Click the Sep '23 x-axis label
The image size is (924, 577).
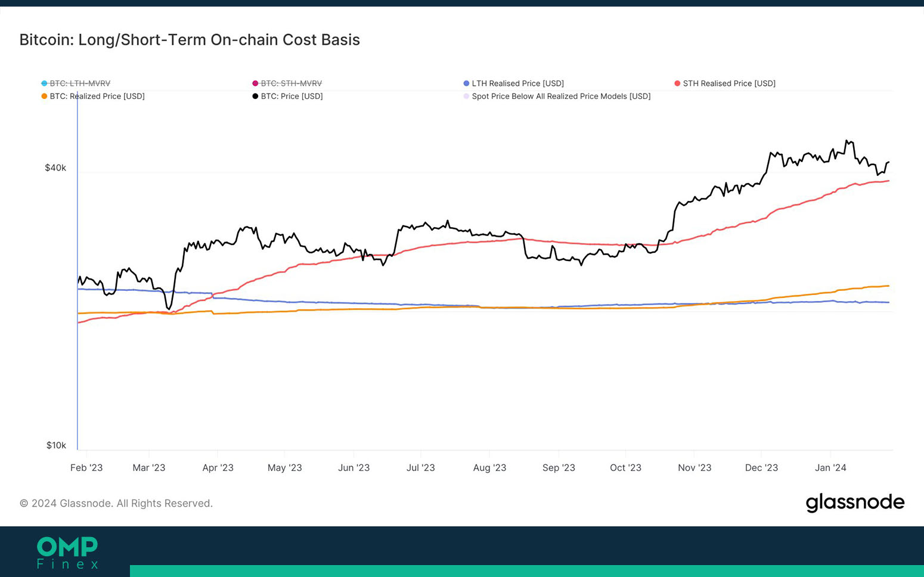point(559,468)
